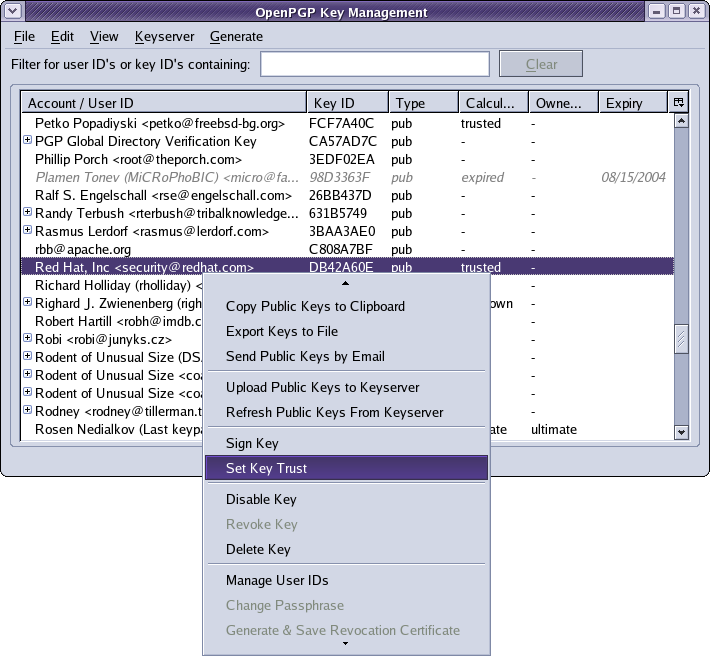Expand the Rasmus Lerdorf key entry
Image resolution: width=710 pixels, height=656 pixels.
coord(28,230)
